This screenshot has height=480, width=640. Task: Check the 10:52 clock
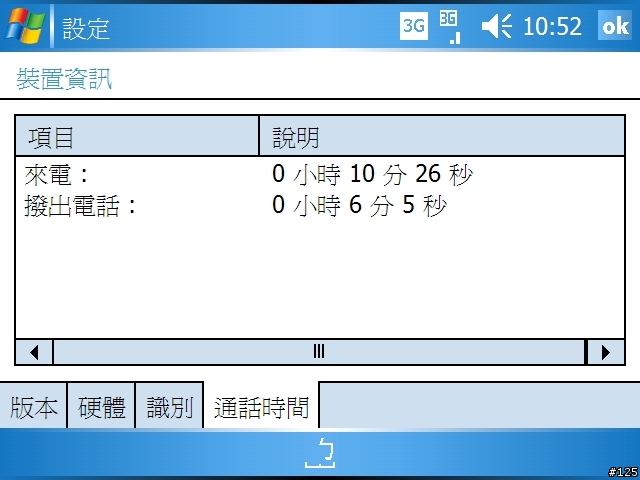coord(552,27)
